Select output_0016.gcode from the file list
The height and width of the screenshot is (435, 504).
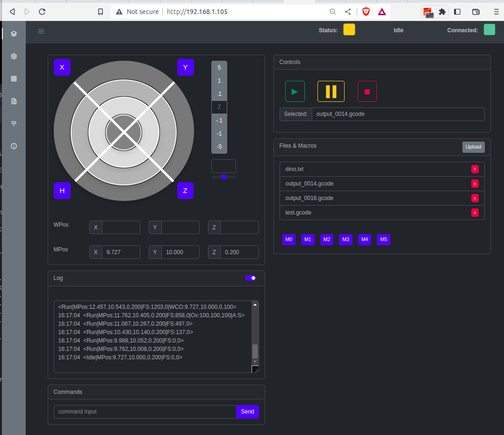[310, 198]
